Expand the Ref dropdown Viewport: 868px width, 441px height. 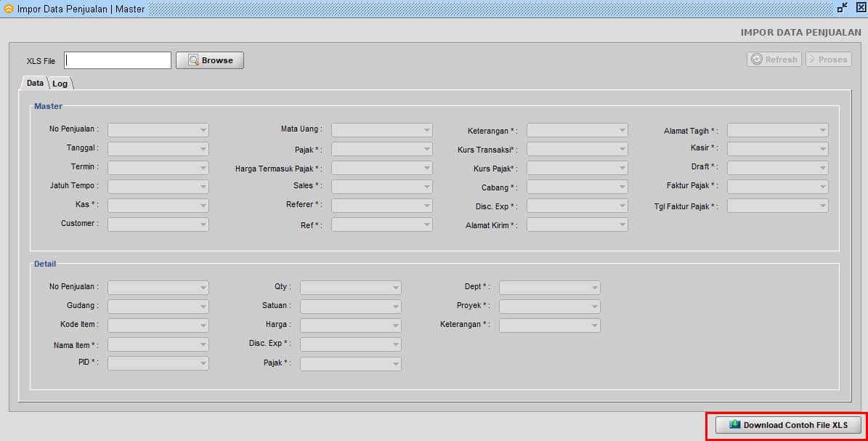[382, 224]
